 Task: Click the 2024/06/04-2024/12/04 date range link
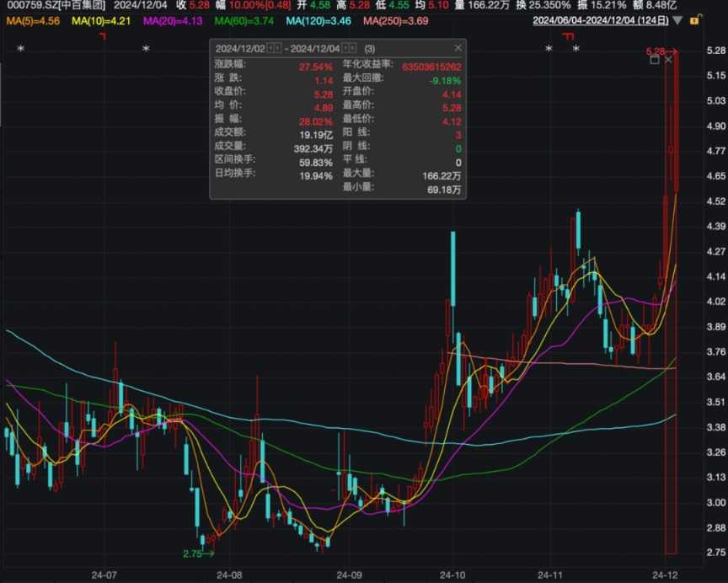tap(601, 20)
